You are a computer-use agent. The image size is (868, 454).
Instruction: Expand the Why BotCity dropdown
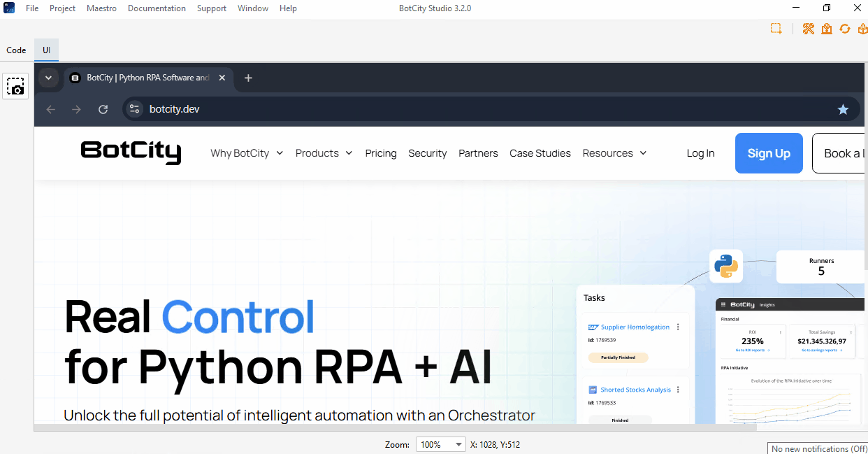(247, 153)
